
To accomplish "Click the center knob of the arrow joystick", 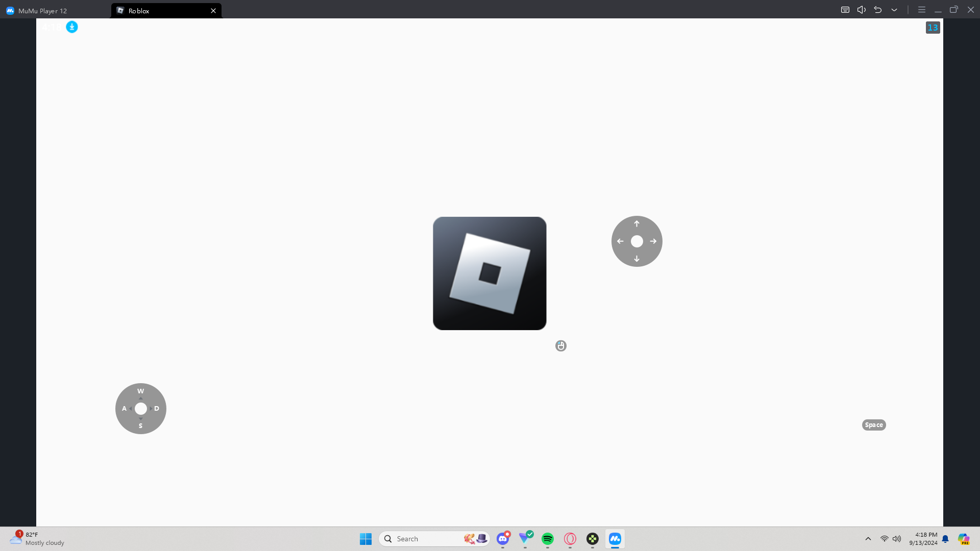I will click(637, 241).
